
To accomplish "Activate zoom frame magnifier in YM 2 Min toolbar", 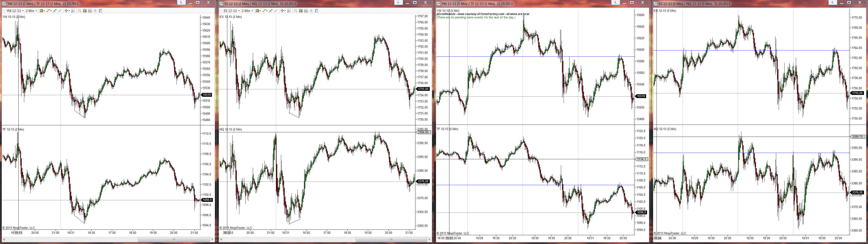I will 73,11.
